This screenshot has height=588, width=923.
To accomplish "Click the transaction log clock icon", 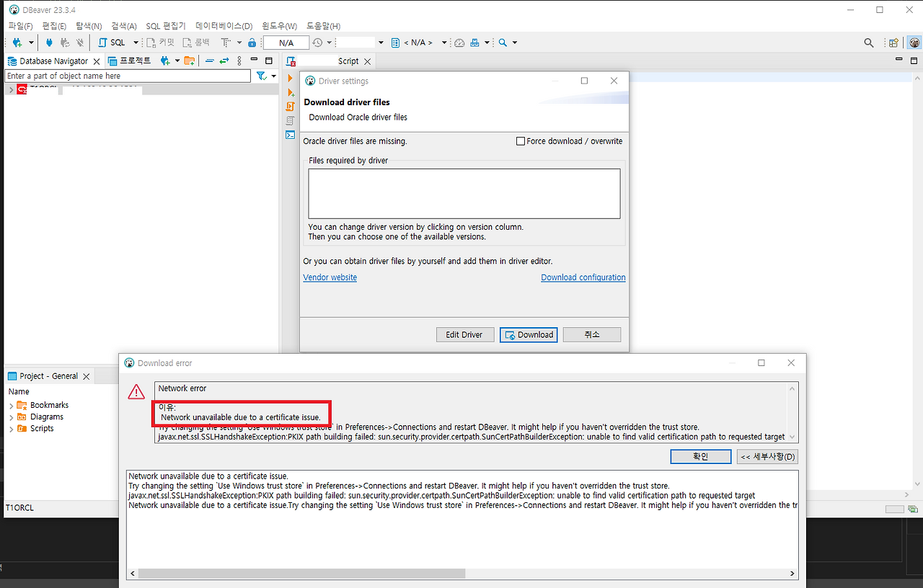I will pyautogui.click(x=318, y=43).
